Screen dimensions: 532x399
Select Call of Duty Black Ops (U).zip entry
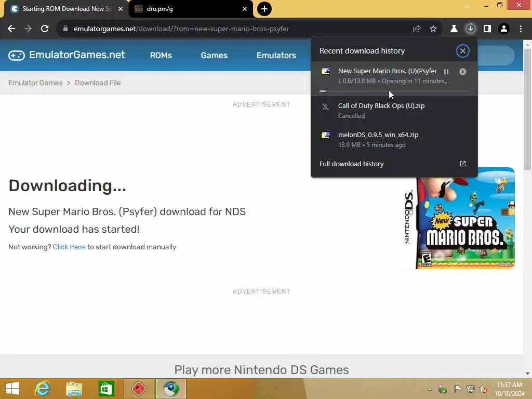click(x=394, y=110)
